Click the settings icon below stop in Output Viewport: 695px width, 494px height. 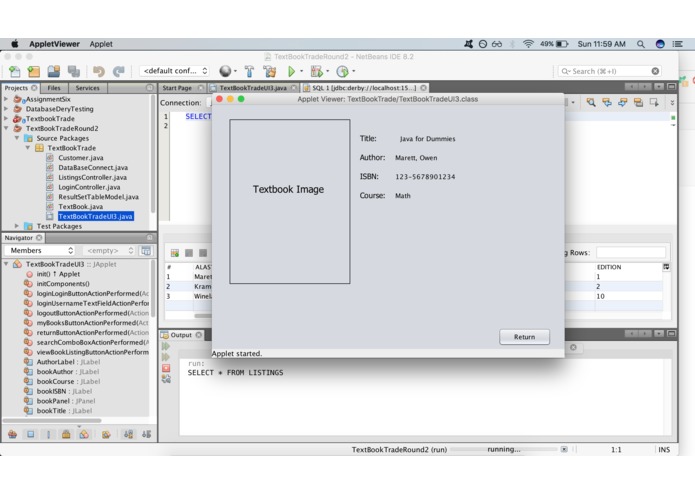[166, 379]
